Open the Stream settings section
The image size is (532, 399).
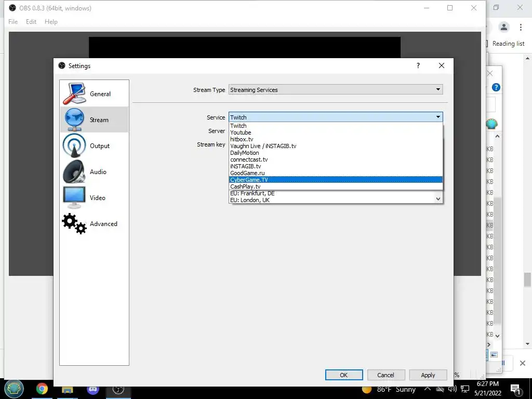pos(95,120)
